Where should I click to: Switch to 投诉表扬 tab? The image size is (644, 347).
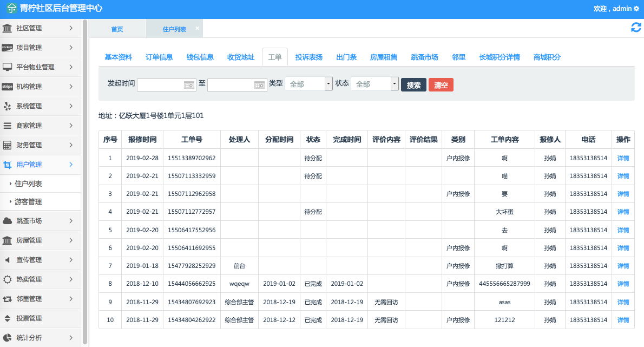click(x=309, y=57)
